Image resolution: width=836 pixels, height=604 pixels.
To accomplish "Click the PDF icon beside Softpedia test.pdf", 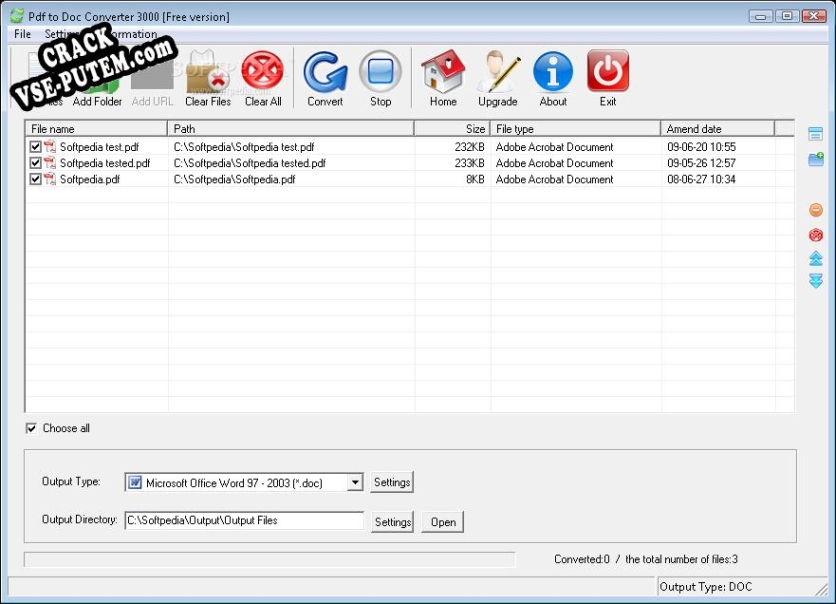I will click(x=50, y=146).
